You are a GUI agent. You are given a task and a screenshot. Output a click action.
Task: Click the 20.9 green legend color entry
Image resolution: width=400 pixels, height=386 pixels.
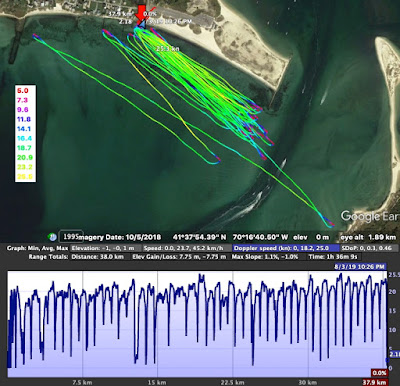click(x=24, y=157)
